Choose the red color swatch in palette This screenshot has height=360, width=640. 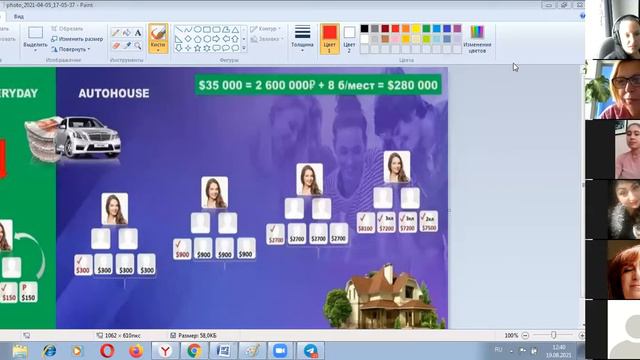(x=396, y=29)
